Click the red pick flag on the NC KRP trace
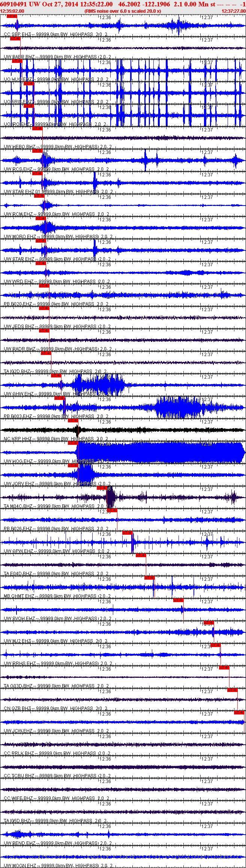 pos(73,421)
